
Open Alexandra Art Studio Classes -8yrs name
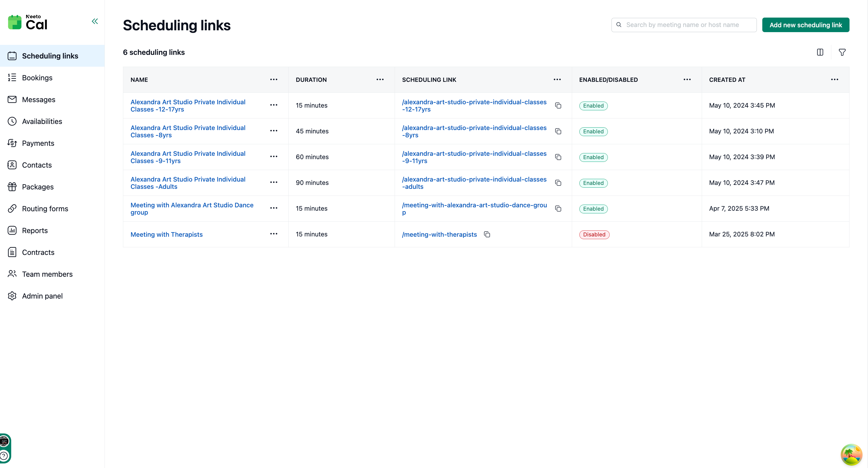(188, 132)
